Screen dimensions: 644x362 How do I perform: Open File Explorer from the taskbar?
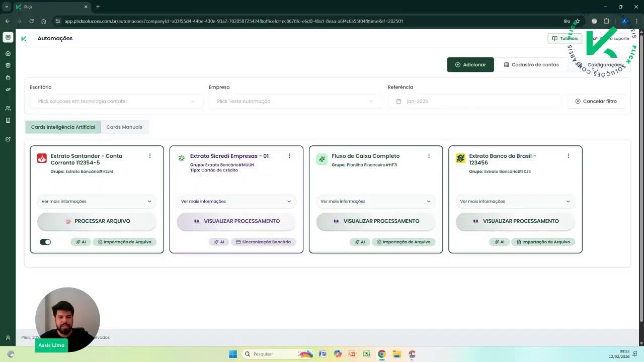coord(396,354)
